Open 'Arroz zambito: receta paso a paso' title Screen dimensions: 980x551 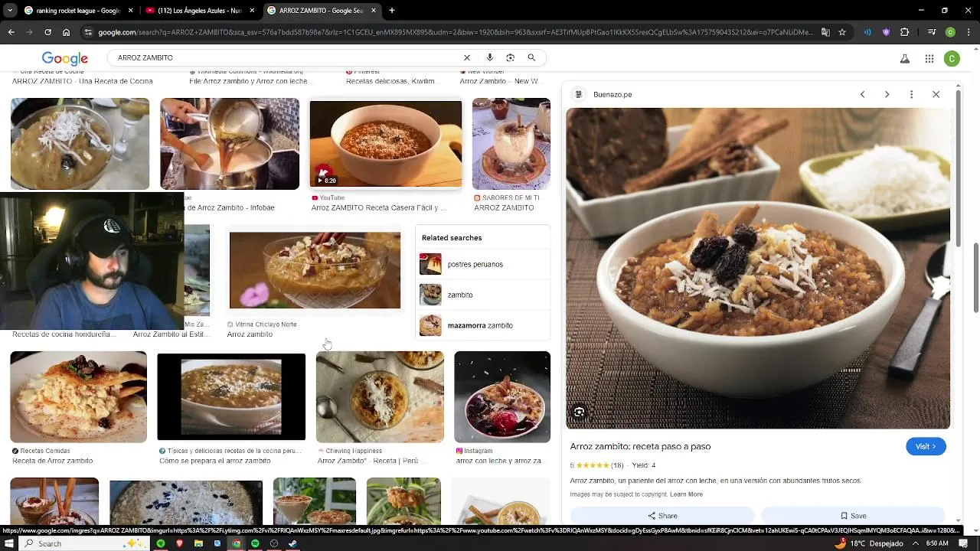coord(640,446)
